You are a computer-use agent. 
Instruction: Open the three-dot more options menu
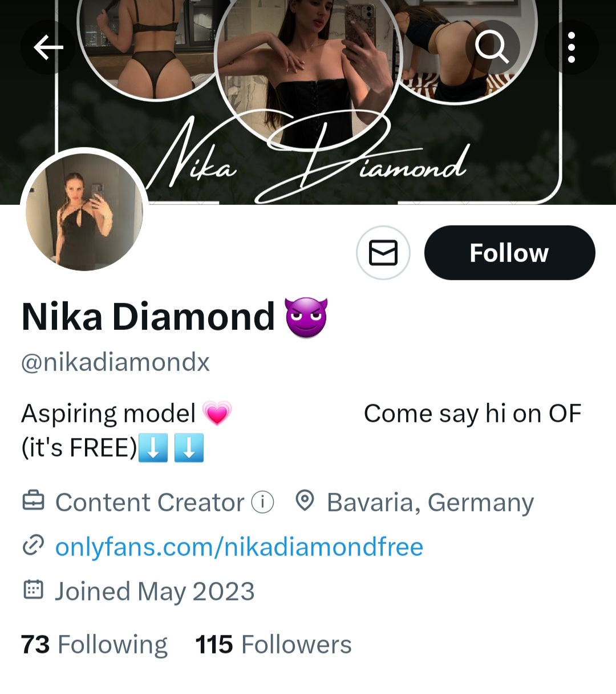571,47
